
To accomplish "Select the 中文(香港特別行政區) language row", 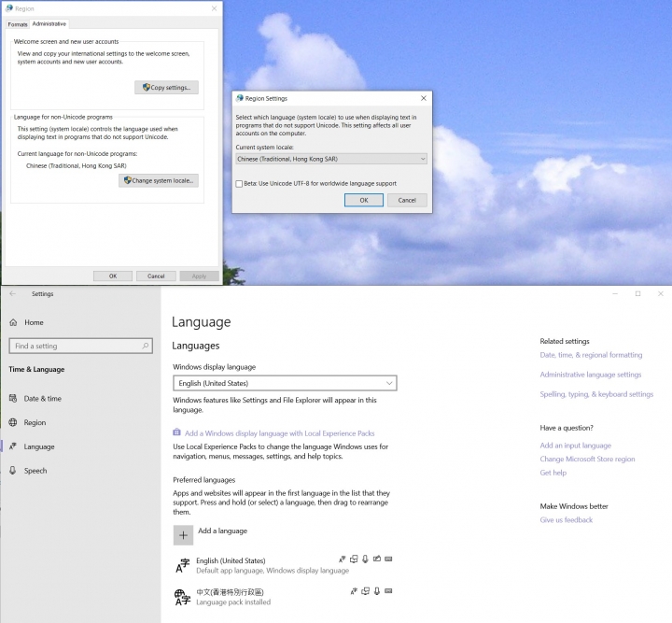I will [x=285, y=597].
